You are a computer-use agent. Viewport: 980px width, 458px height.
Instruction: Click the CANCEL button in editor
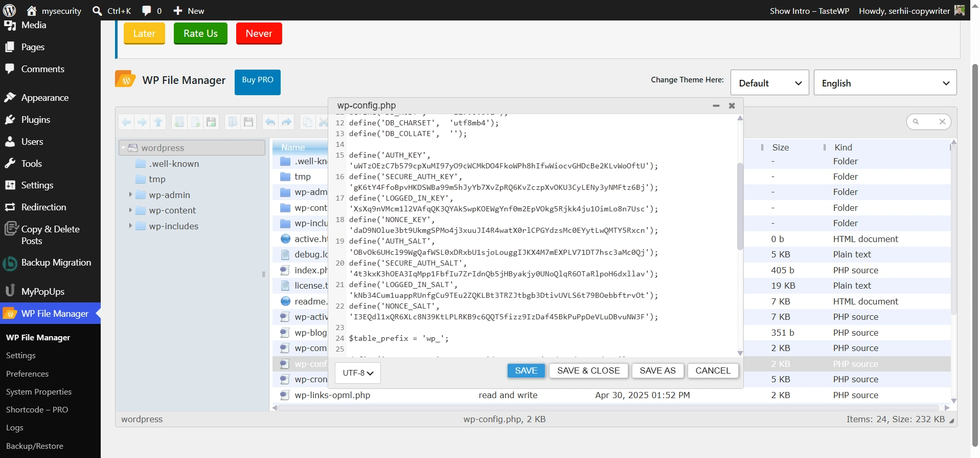point(713,370)
